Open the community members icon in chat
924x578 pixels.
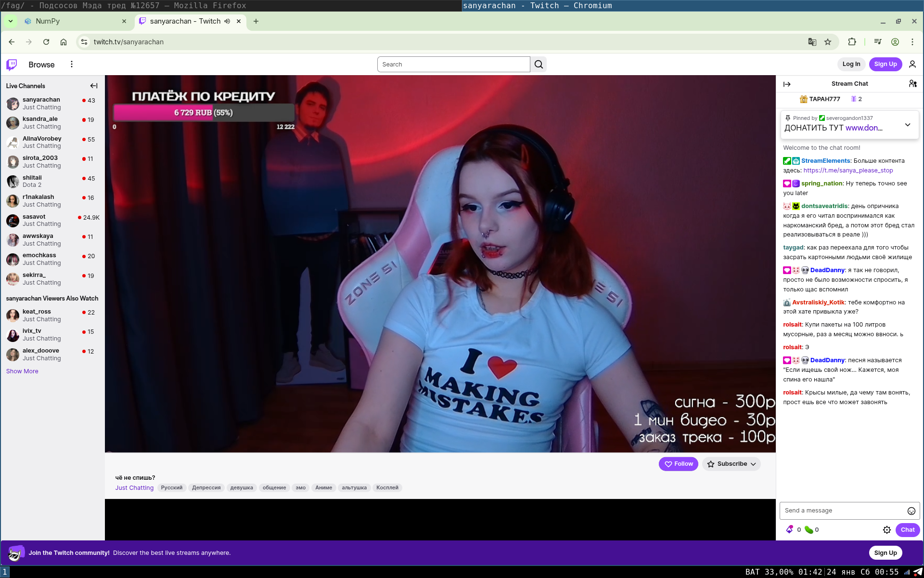click(912, 84)
